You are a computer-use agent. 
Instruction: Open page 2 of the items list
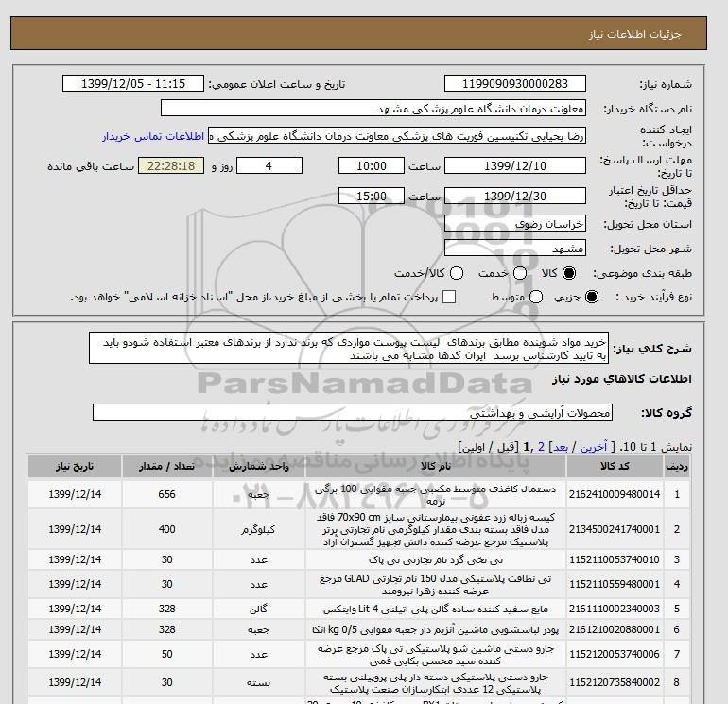pos(541,447)
